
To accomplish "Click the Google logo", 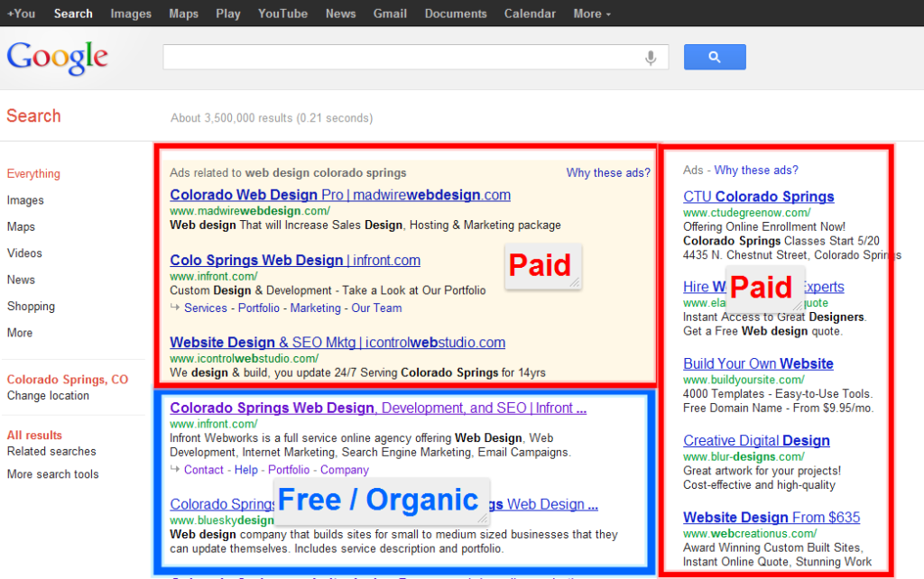I will pos(57,57).
